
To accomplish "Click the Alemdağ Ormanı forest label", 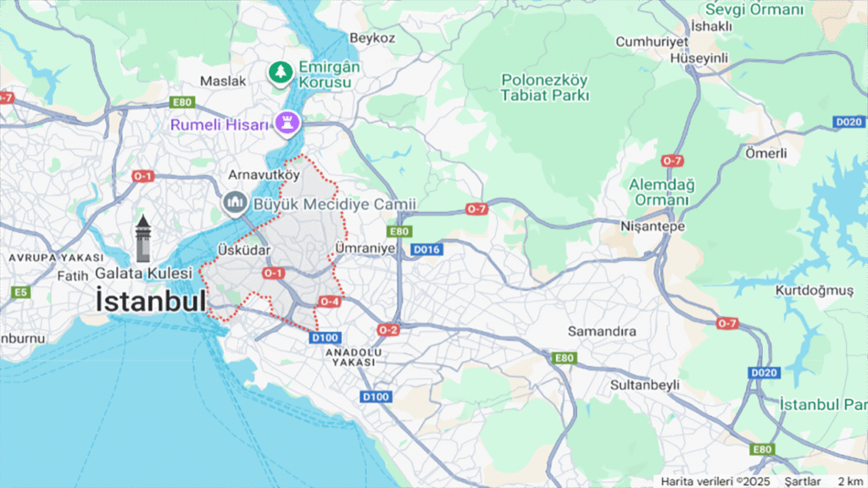I will click(661, 192).
